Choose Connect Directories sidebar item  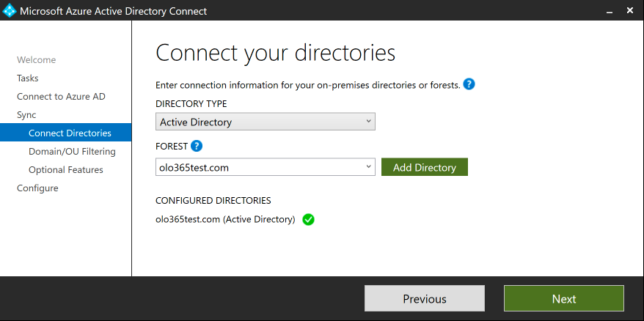point(70,133)
